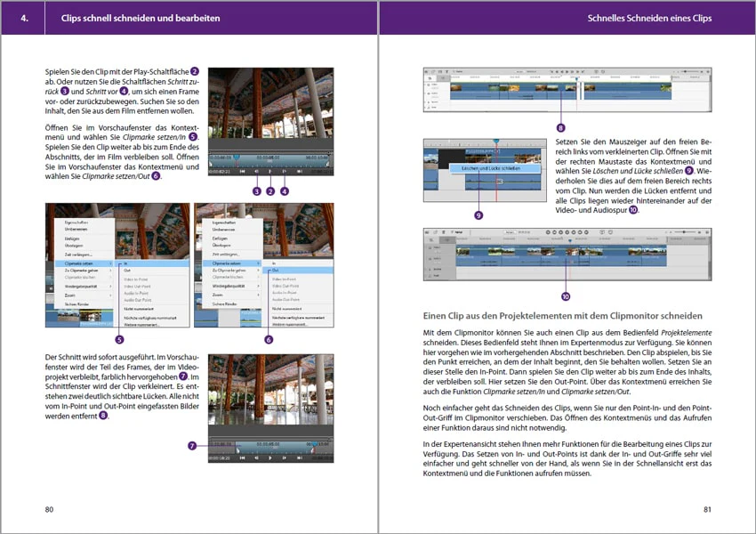Click the trash icon in the lower timeline toolbar
Viewport: 756px width, 534px height.
coord(444,232)
